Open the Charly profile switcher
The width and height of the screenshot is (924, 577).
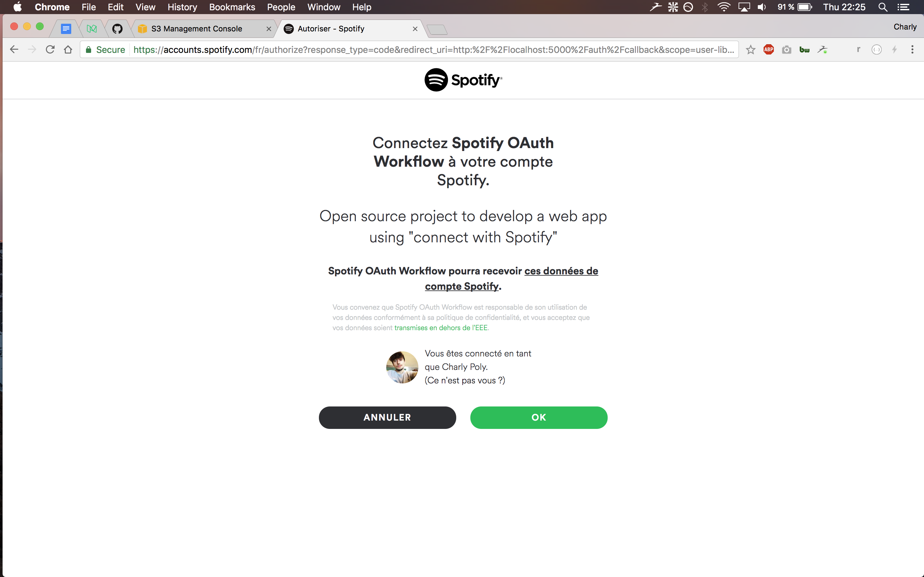tap(904, 27)
